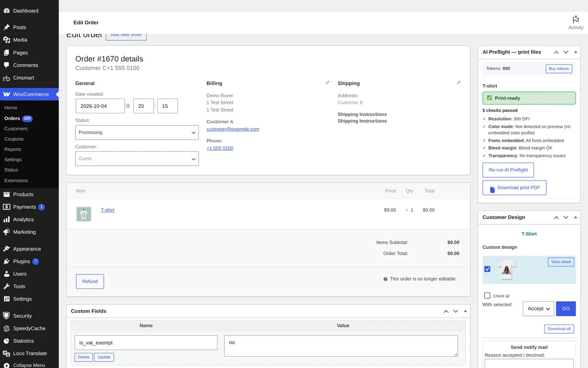Open the order Status dropdown
This screenshot has height=368, width=588.
coord(137,132)
